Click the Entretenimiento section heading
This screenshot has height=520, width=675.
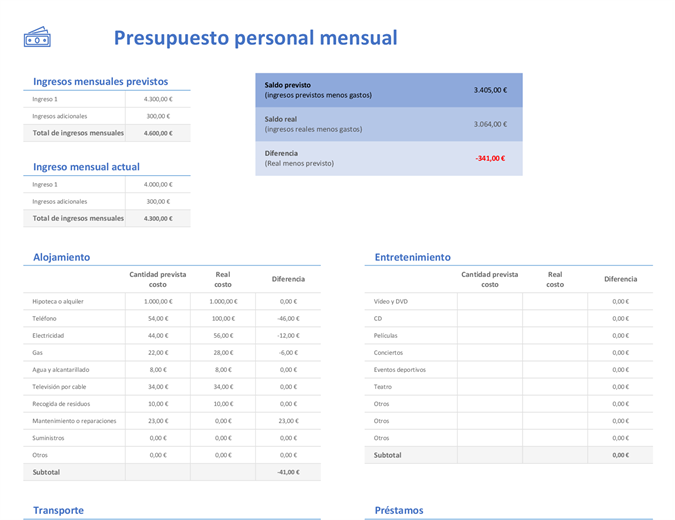[x=412, y=257]
